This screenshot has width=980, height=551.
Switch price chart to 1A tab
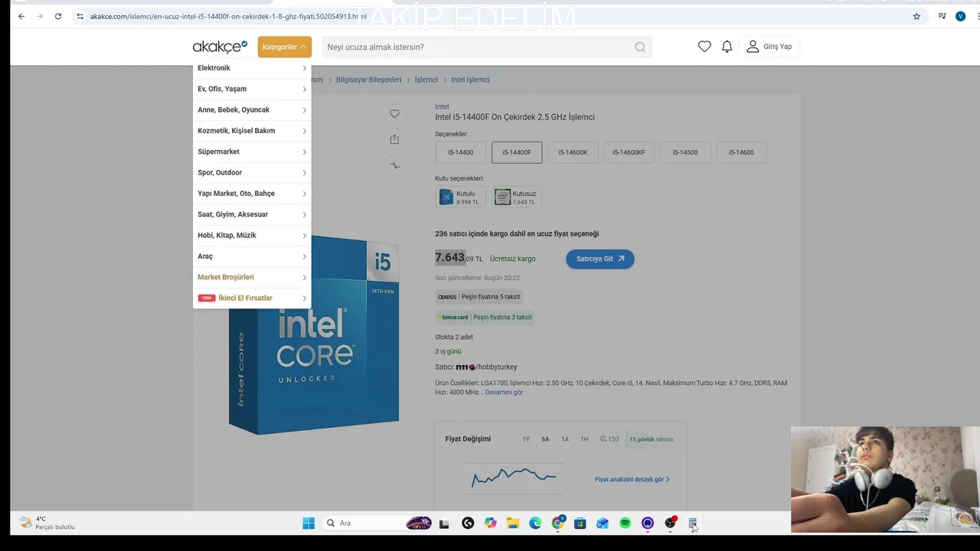click(x=565, y=439)
